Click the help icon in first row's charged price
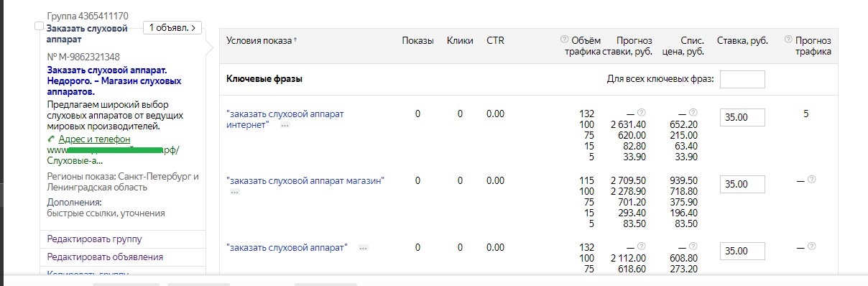Viewport: 868px width, 286px height. coord(693,113)
